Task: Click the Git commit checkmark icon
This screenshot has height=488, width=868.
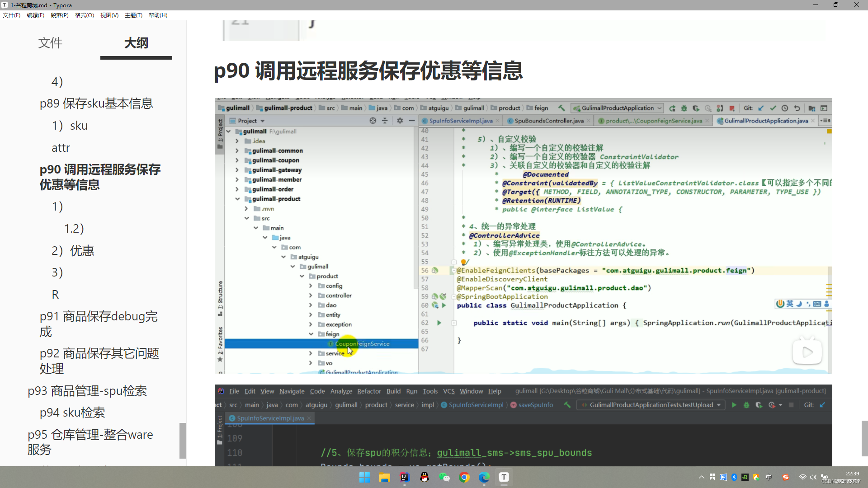Action: [x=773, y=108]
